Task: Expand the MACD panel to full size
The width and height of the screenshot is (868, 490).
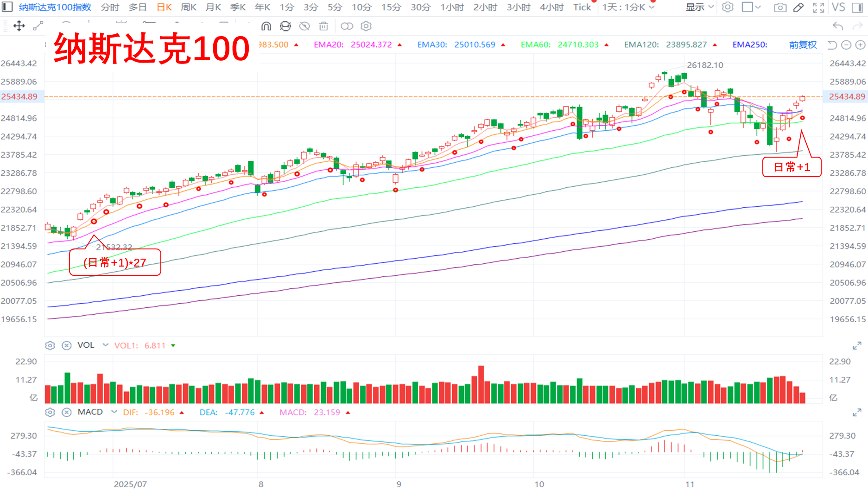Action: 857,412
